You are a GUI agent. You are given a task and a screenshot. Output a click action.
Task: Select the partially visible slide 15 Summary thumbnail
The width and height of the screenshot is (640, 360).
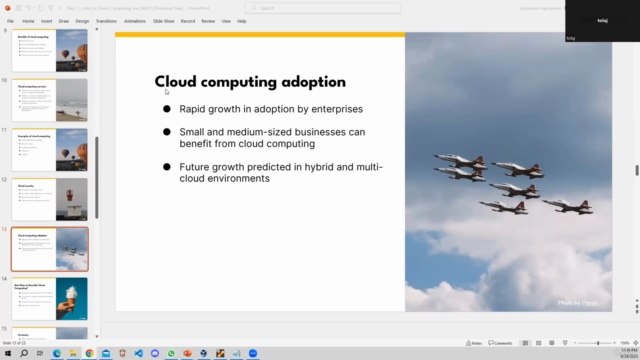(50, 333)
